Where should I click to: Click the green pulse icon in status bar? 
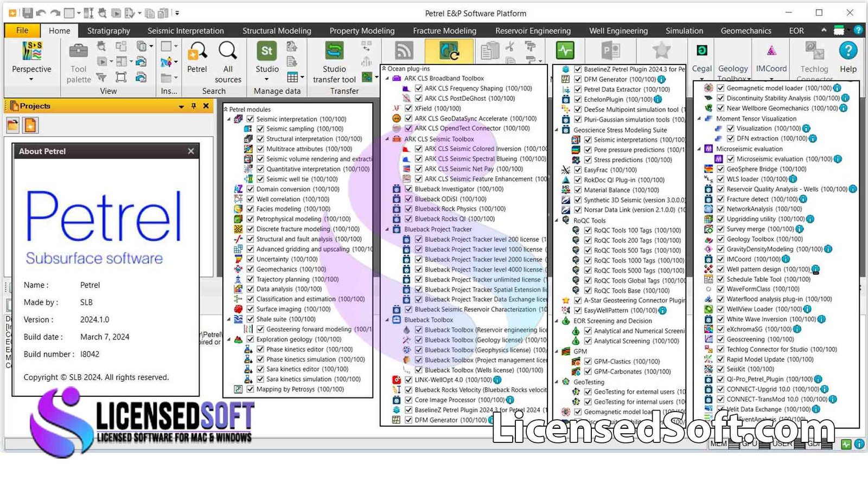click(x=846, y=444)
